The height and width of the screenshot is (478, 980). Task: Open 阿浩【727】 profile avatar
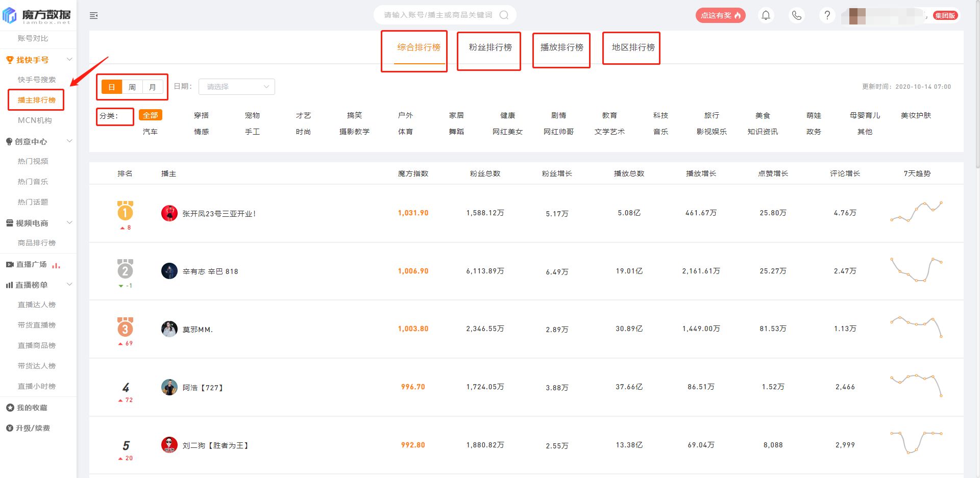point(169,387)
